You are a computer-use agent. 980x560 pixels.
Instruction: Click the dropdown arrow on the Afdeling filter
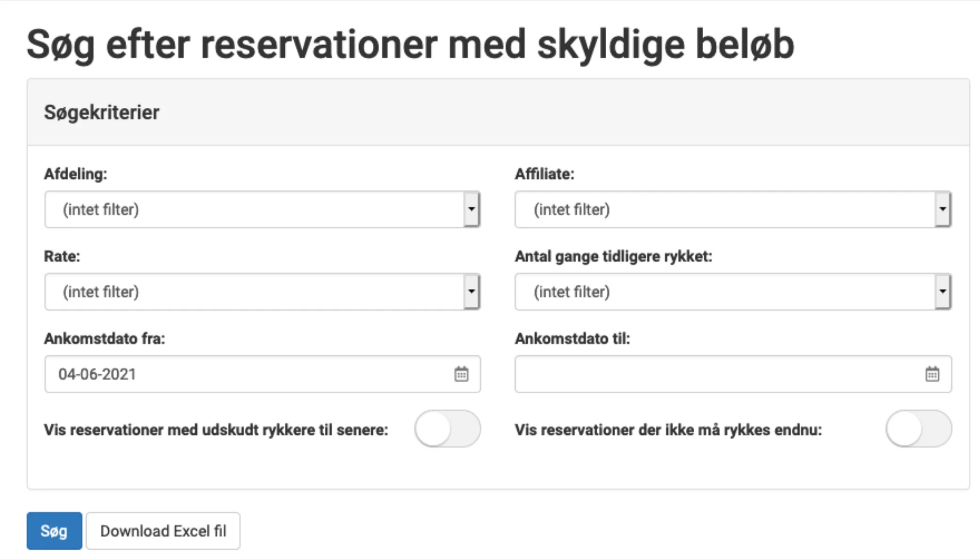pyautogui.click(x=472, y=209)
